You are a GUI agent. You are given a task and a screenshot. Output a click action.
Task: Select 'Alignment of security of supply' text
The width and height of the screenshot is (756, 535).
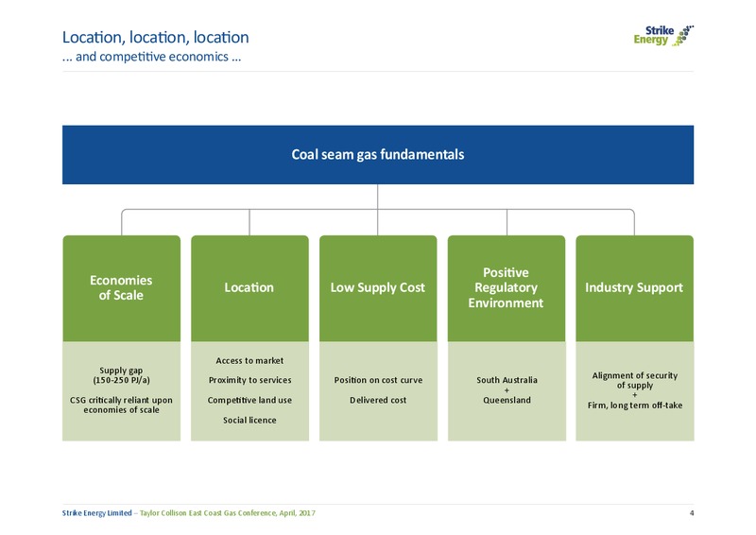coord(634,380)
